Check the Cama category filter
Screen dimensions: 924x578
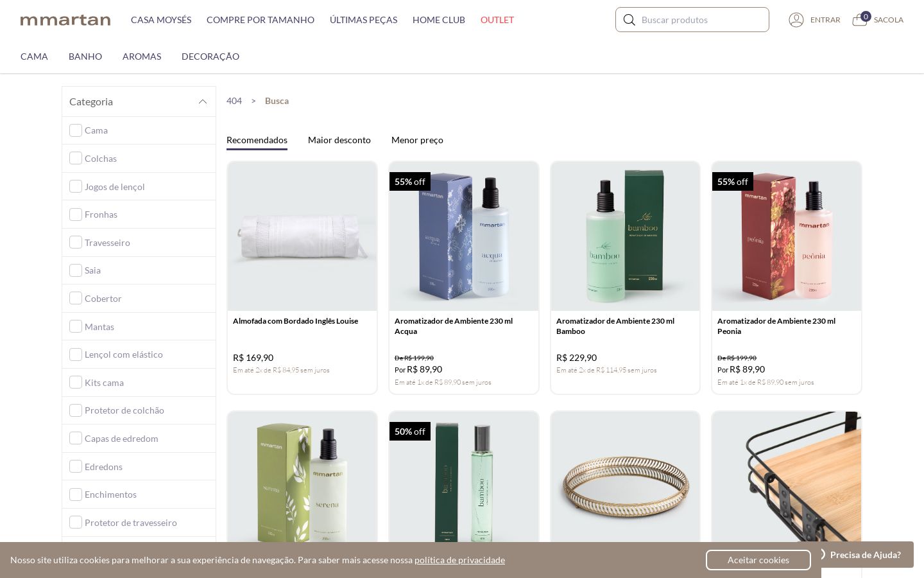coord(76,130)
